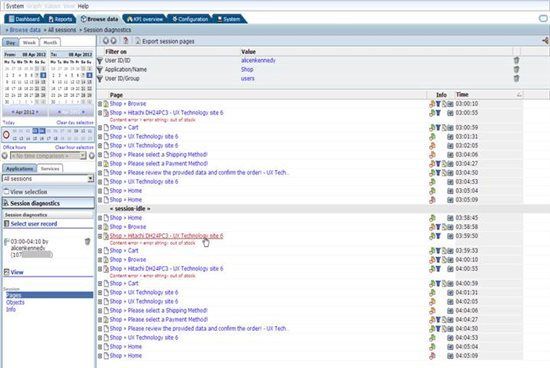Image resolution: width=550 pixels, height=368 pixels.
Task: Click the blue filter icon in the 03:59:50 row
Action: pos(438,236)
